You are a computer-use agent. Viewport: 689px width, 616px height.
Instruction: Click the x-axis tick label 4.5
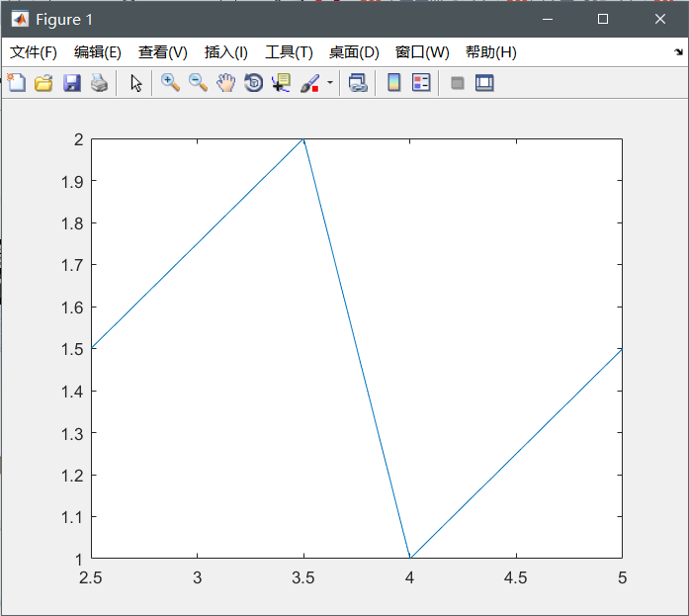tap(515, 577)
